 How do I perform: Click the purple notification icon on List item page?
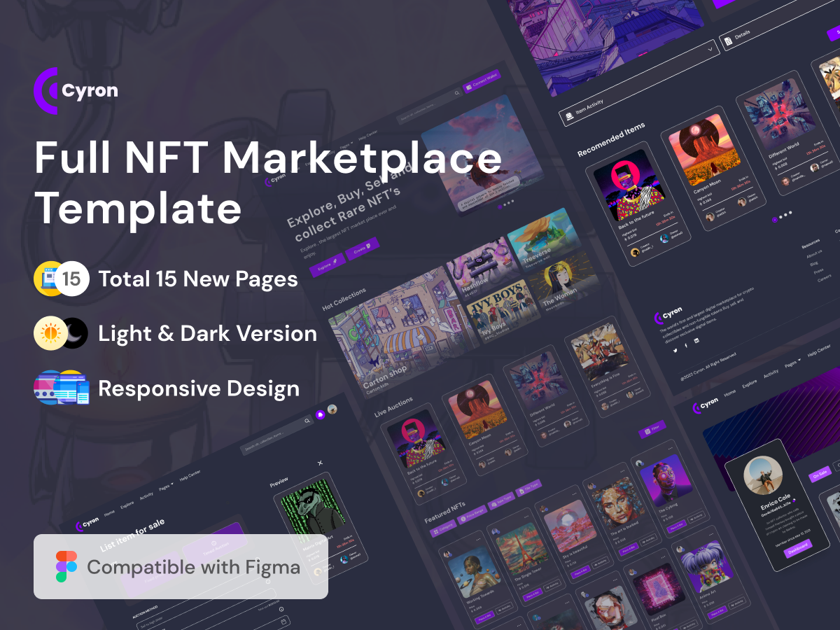click(x=320, y=414)
